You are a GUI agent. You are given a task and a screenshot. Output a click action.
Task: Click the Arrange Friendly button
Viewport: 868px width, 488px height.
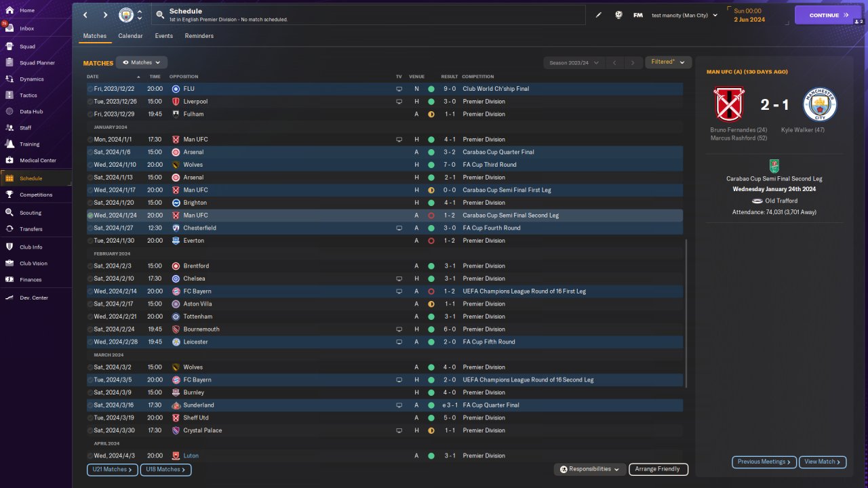pyautogui.click(x=658, y=469)
